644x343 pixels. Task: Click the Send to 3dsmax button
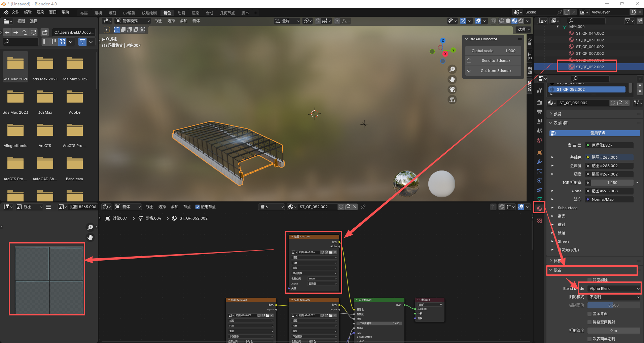pyautogui.click(x=493, y=61)
